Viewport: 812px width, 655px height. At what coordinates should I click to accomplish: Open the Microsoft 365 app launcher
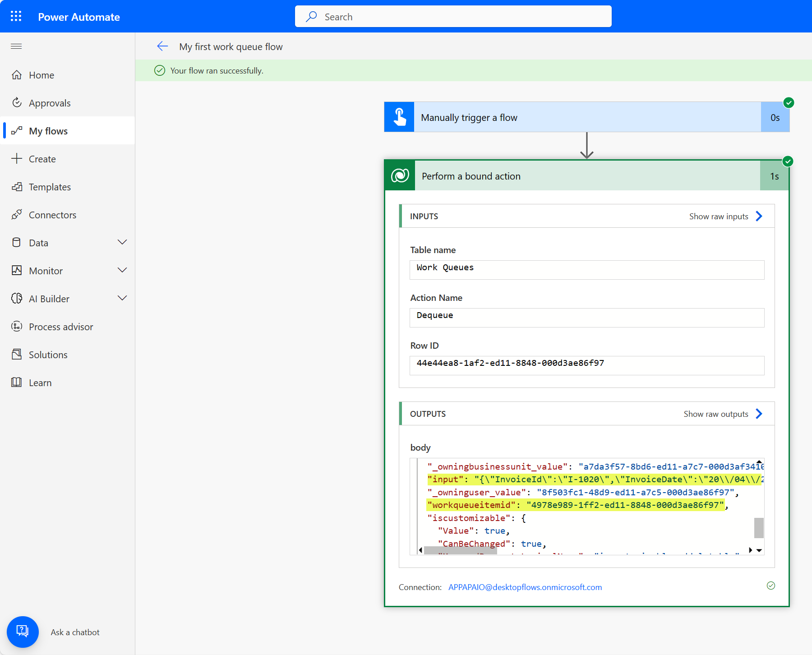16,16
